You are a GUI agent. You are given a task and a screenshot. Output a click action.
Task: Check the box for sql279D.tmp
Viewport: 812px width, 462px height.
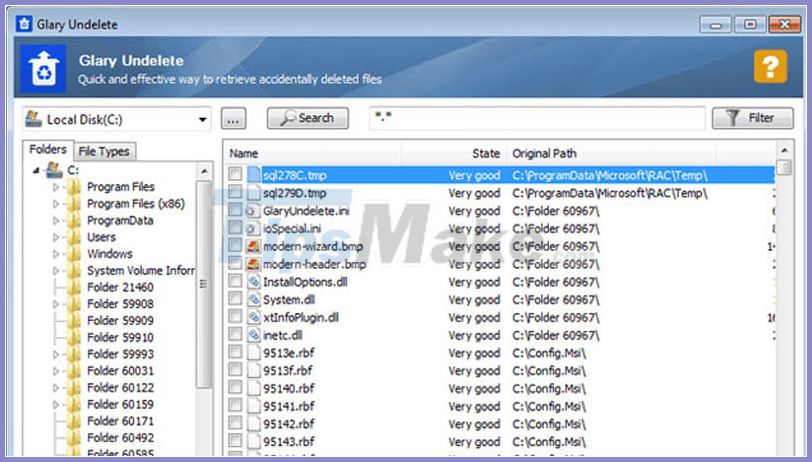235,192
